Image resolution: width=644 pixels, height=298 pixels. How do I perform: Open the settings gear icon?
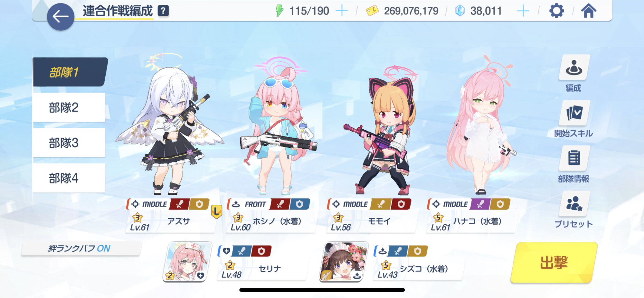pos(556,11)
